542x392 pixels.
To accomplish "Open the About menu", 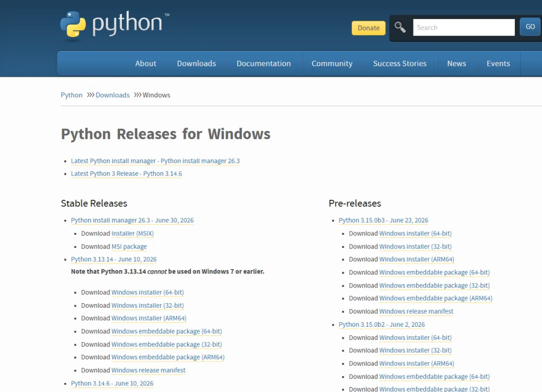I will pos(146,64).
